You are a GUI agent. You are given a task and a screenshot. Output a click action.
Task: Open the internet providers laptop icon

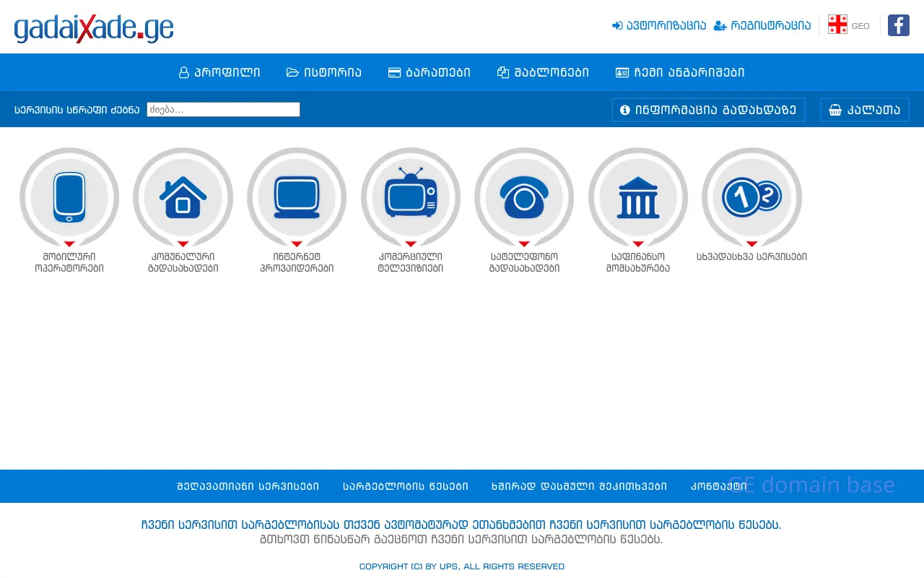[297, 197]
